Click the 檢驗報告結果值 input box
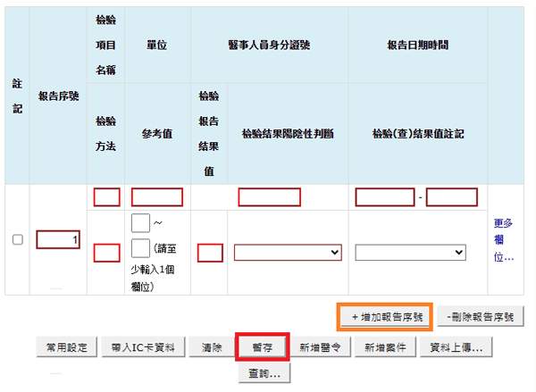 click(x=210, y=253)
